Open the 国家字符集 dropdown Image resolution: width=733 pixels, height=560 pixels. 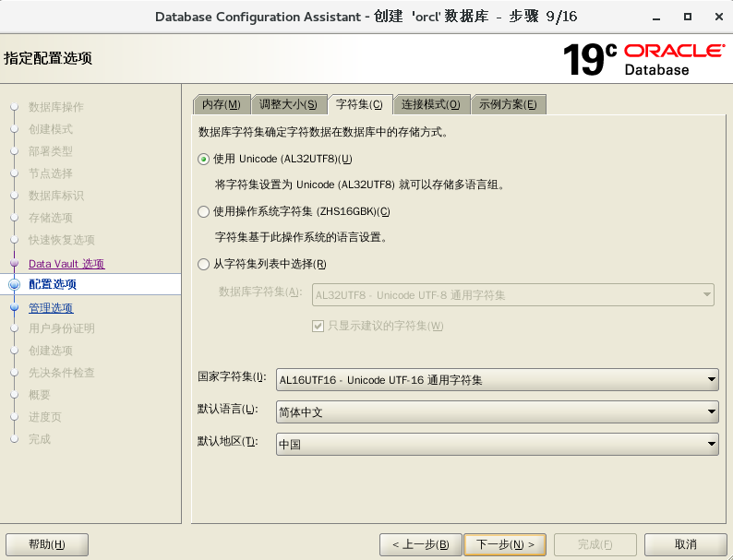[497, 379]
